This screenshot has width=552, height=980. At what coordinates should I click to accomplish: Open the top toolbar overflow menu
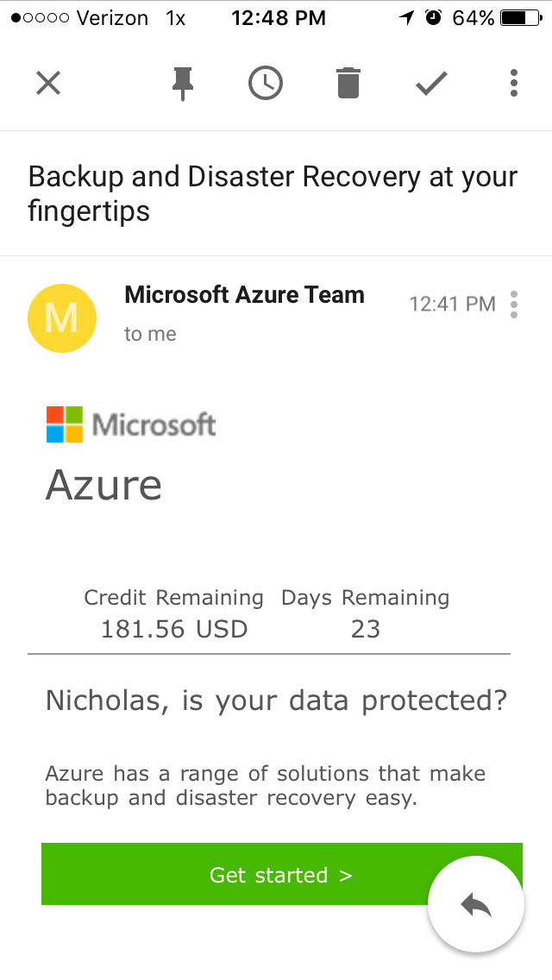[x=514, y=83]
